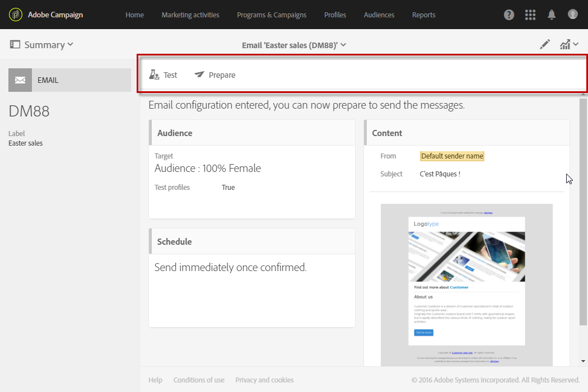The image size is (588, 392).
Task: Open the reports chart dropdown arrow
Action: (576, 44)
